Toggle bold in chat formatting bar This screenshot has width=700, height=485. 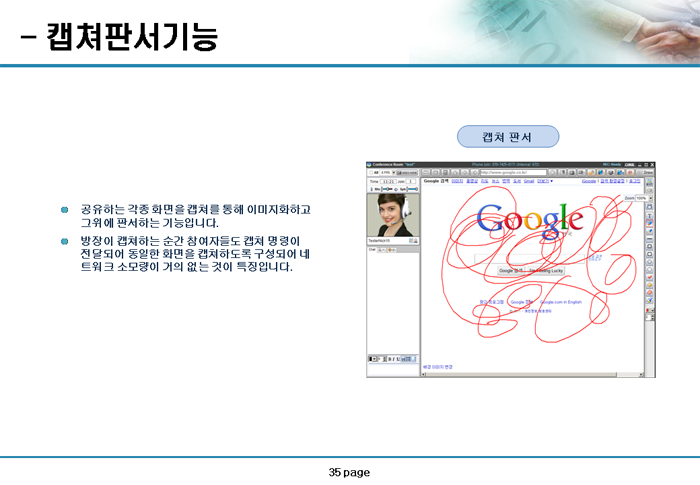[390, 359]
